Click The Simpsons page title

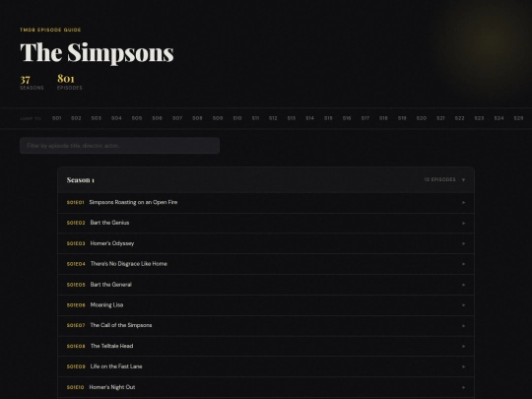coord(97,52)
